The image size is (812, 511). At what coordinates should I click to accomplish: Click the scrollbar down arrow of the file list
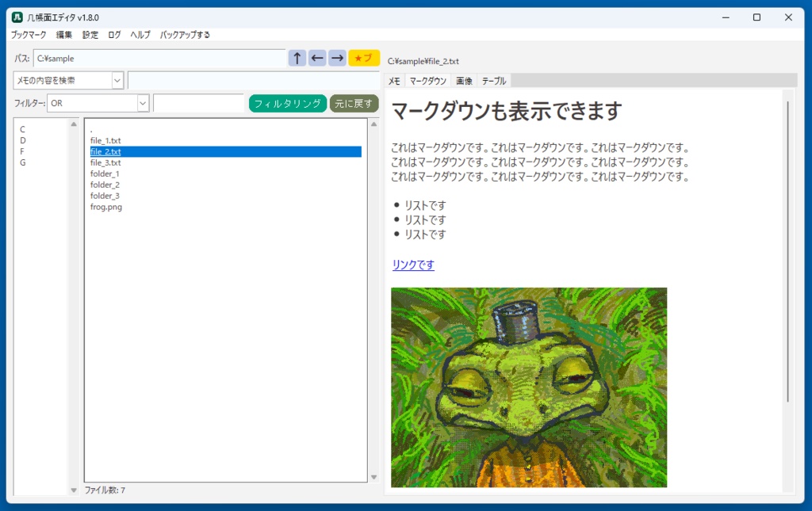pos(373,475)
